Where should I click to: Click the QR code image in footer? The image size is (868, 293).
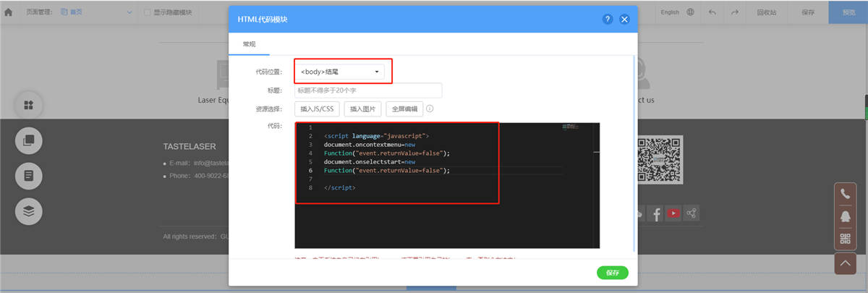(x=659, y=160)
